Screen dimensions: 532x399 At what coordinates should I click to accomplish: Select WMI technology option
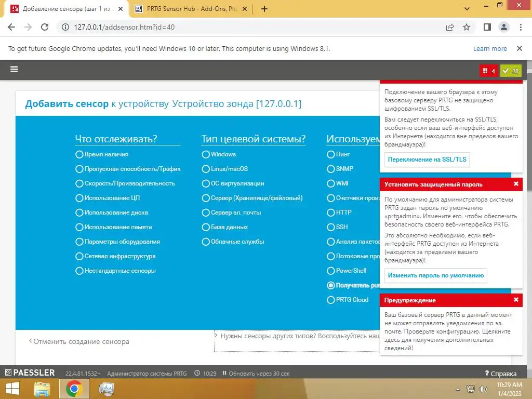[331, 183]
